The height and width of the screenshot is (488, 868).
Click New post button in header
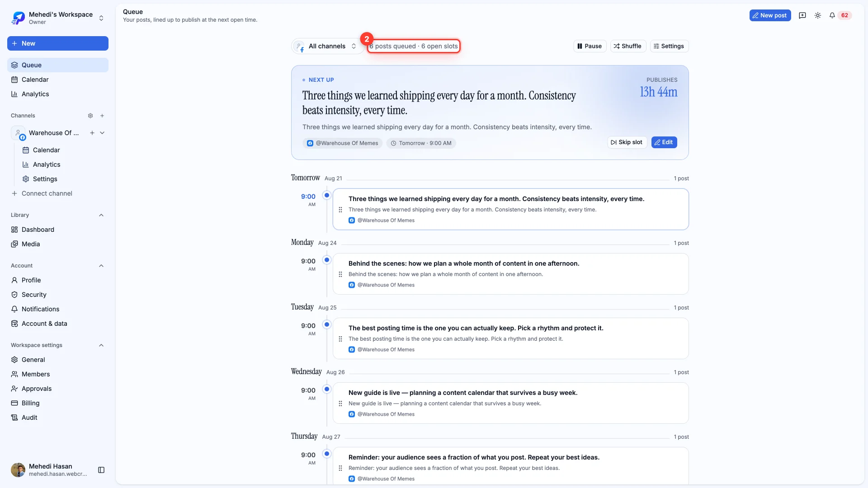tap(770, 15)
